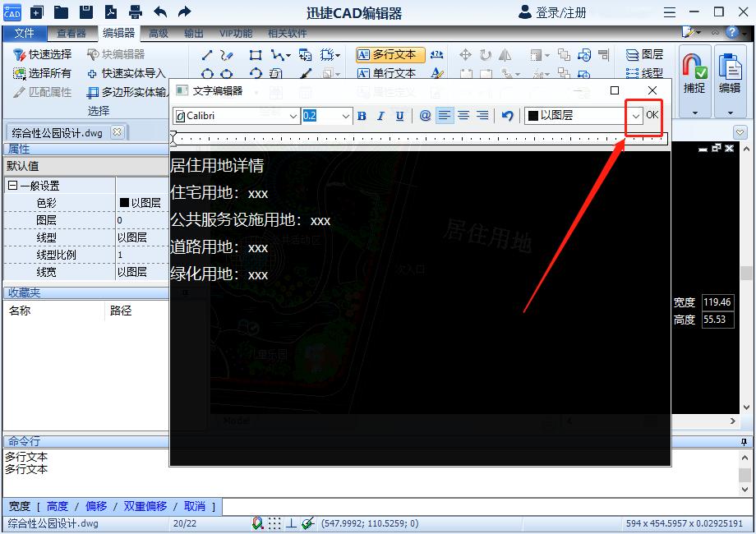
Task: Switch to 相关软件 tab
Action: [x=288, y=33]
